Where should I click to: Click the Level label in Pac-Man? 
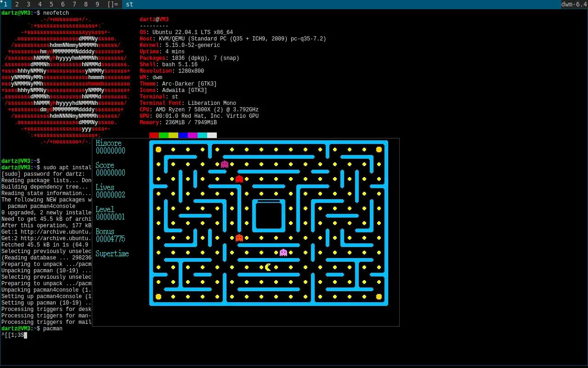point(105,209)
